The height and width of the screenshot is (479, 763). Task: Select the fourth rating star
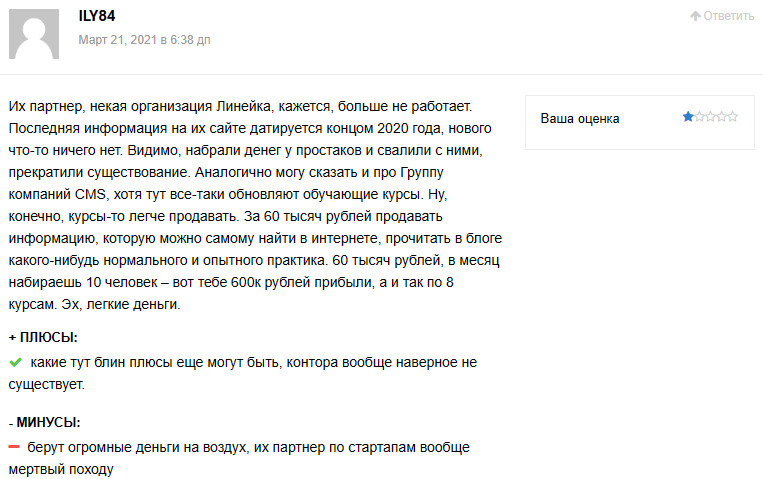[722, 117]
